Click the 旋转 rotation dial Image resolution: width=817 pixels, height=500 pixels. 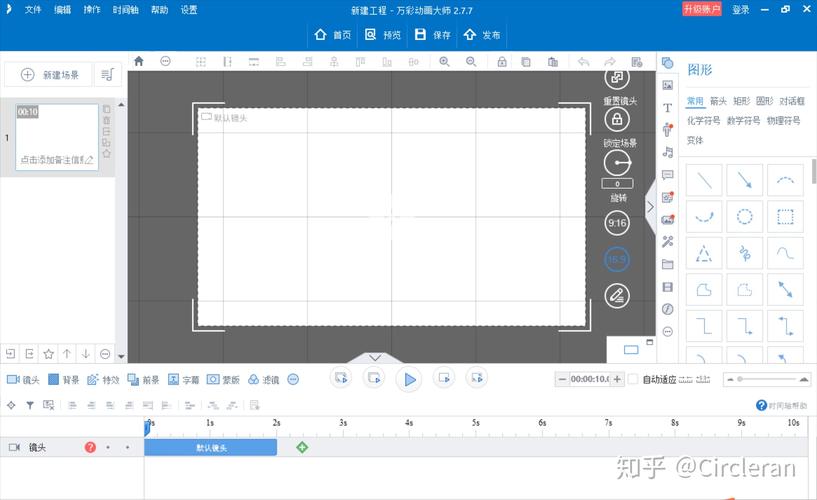click(617, 163)
